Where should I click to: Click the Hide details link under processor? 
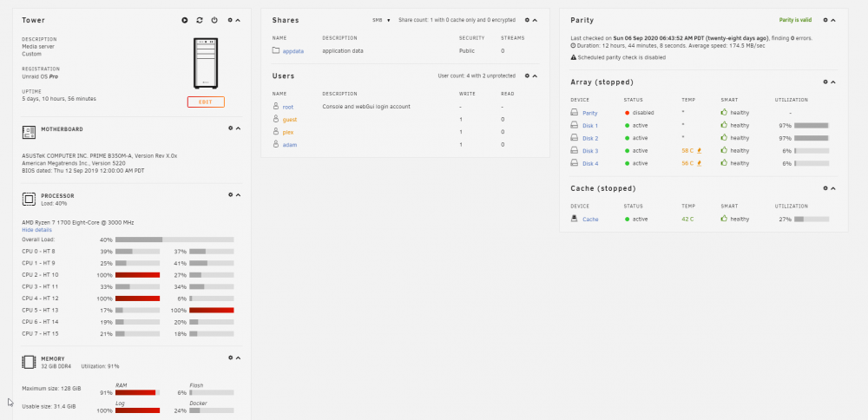pyautogui.click(x=36, y=230)
